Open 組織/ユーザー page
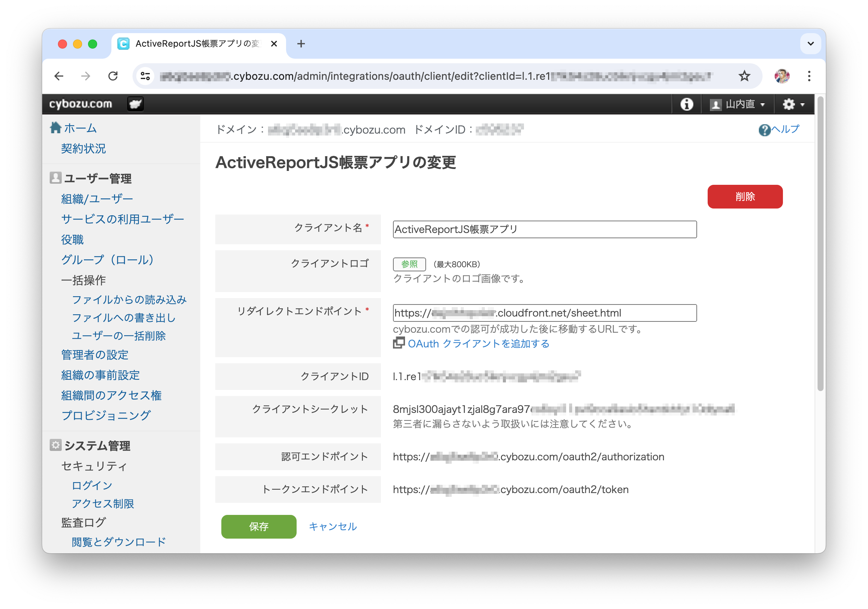The image size is (868, 609). point(97,199)
